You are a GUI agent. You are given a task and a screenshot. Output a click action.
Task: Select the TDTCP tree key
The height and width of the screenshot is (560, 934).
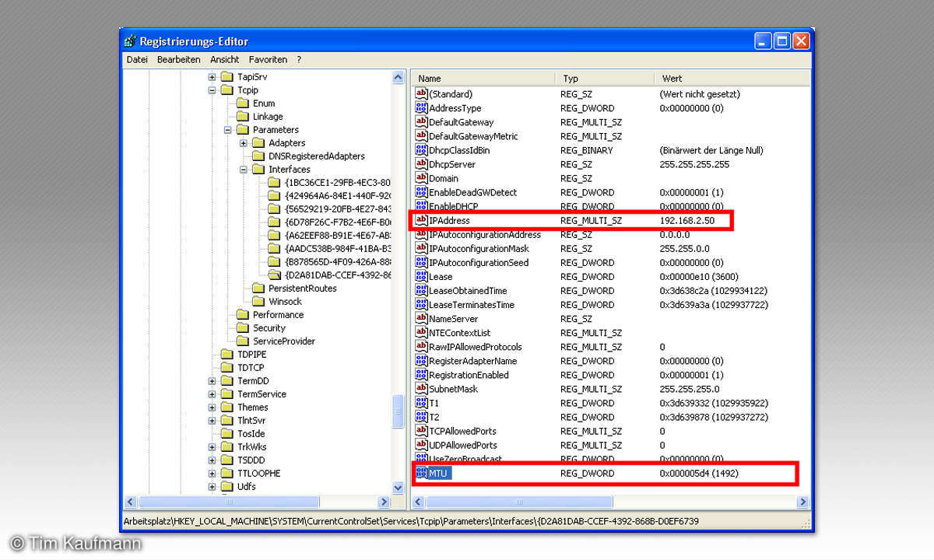[251, 368]
